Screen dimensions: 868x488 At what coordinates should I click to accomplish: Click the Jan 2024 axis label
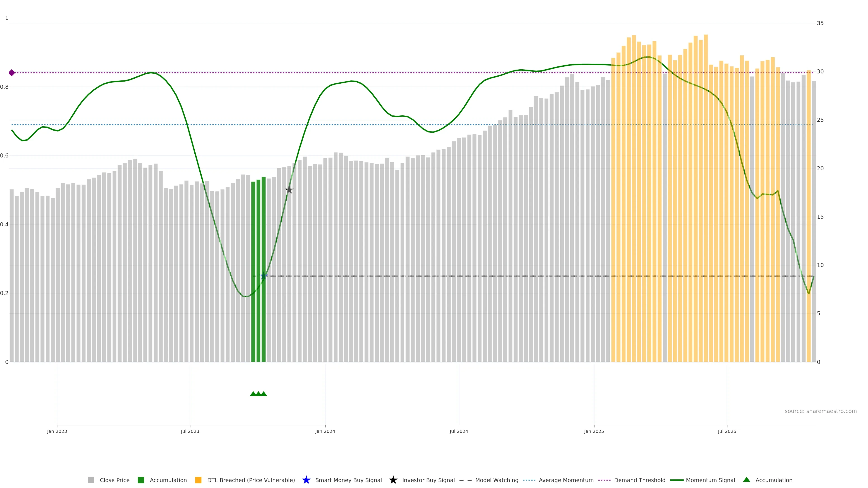coord(325,431)
